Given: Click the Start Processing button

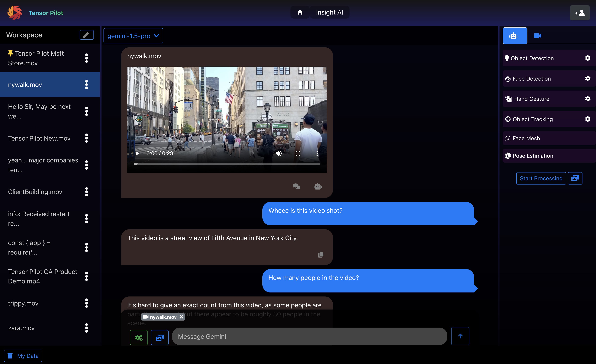Looking at the screenshot, I should (541, 178).
